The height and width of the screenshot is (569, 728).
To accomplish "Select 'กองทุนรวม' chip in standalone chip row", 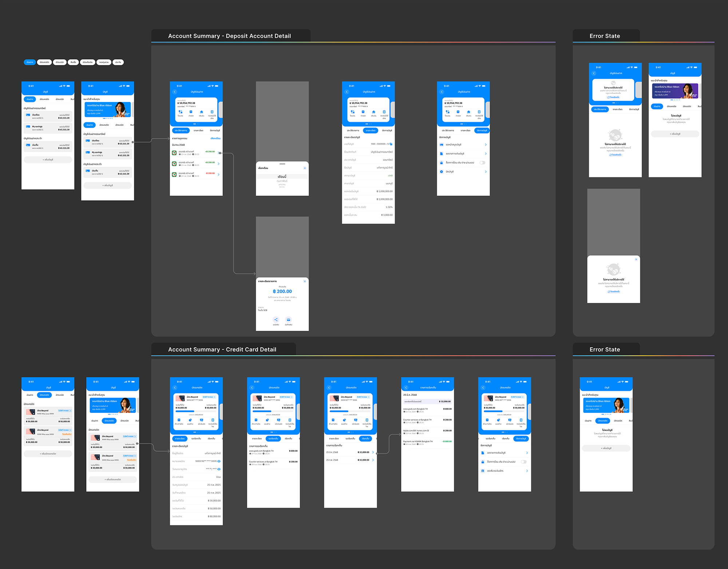I will [104, 62].
